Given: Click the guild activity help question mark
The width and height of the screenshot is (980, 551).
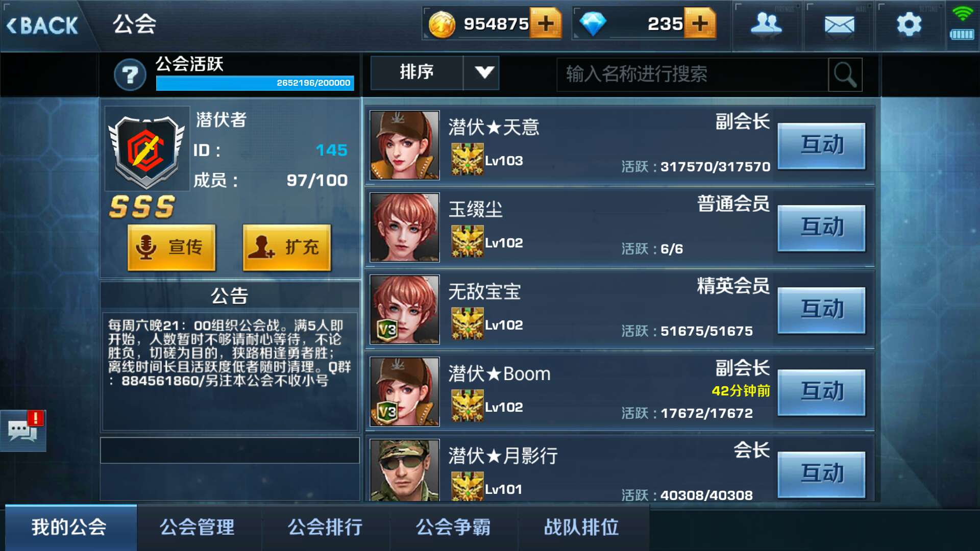Looking at the screenshot, I should [x=130, y=75].
